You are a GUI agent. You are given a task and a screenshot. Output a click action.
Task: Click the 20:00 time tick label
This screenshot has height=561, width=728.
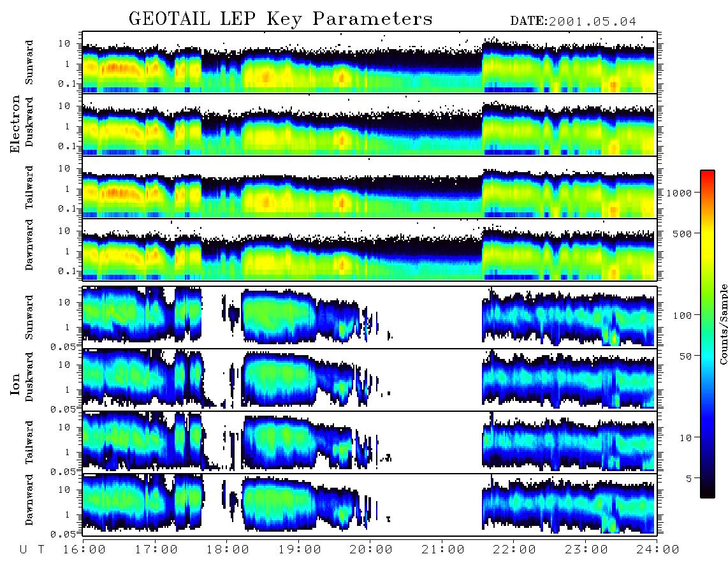(371, 550)
